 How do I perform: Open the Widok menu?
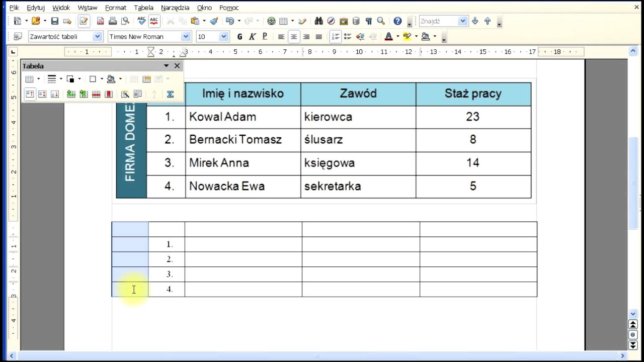click(x=61, y=8)
